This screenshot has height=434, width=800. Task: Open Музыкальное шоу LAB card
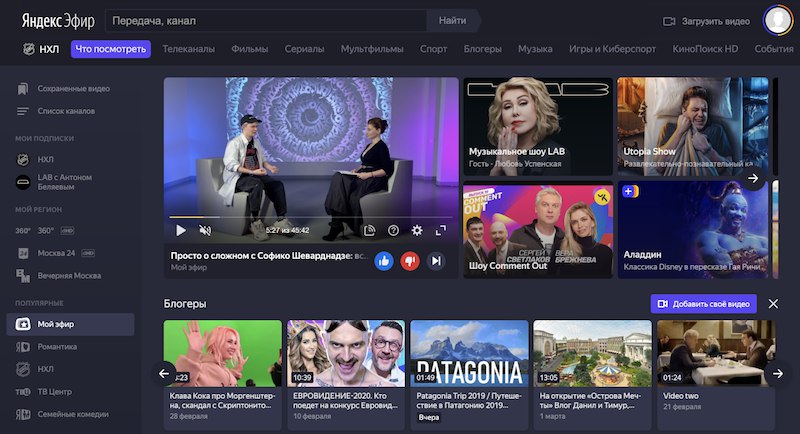pyautogui.click(x=538, y=126)
